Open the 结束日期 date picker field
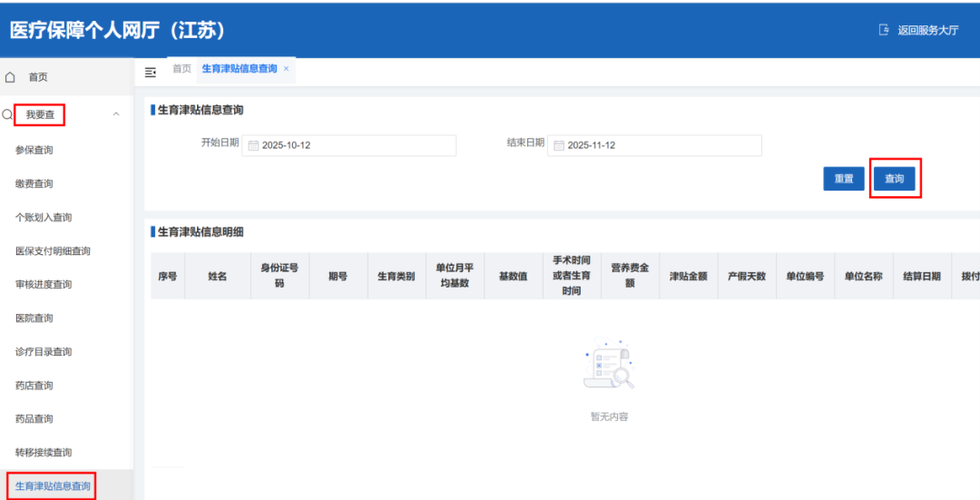 [x=655, y=145]
